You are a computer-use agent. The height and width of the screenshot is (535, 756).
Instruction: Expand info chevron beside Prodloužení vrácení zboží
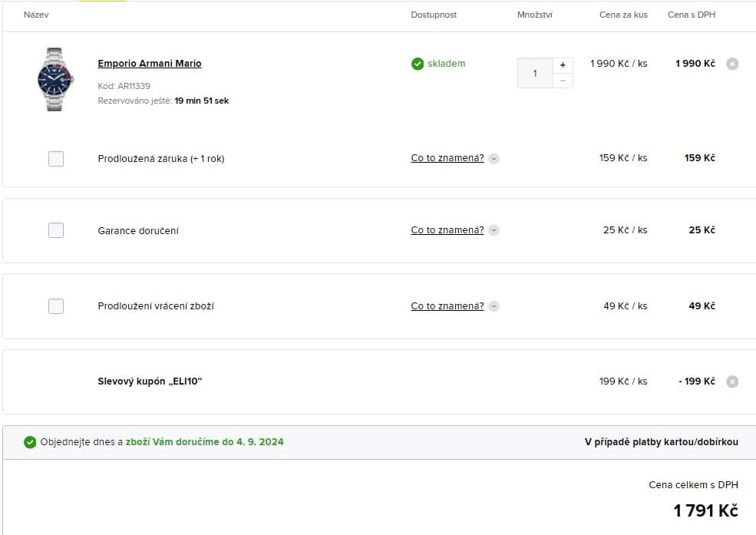click(x=494, y=306)
